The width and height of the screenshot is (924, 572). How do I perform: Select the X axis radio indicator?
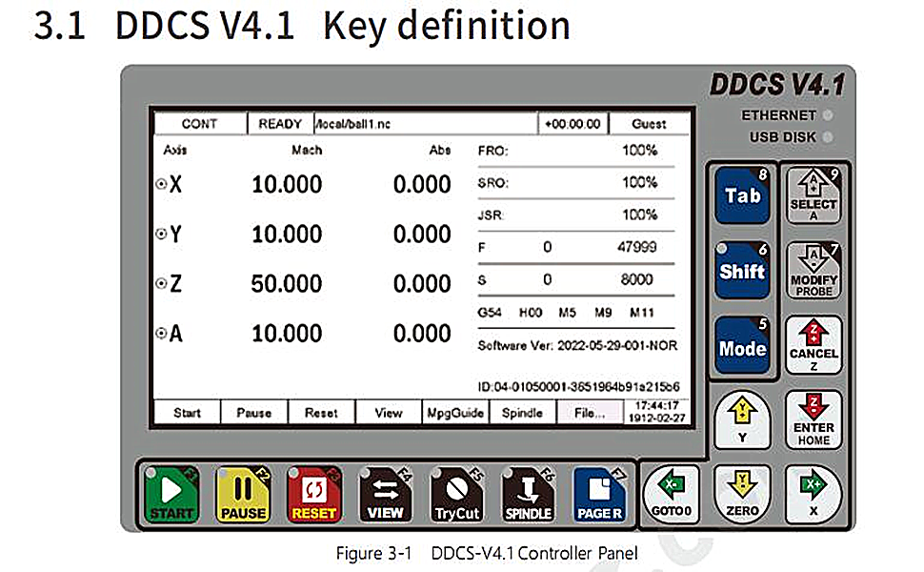pos(161,184)
